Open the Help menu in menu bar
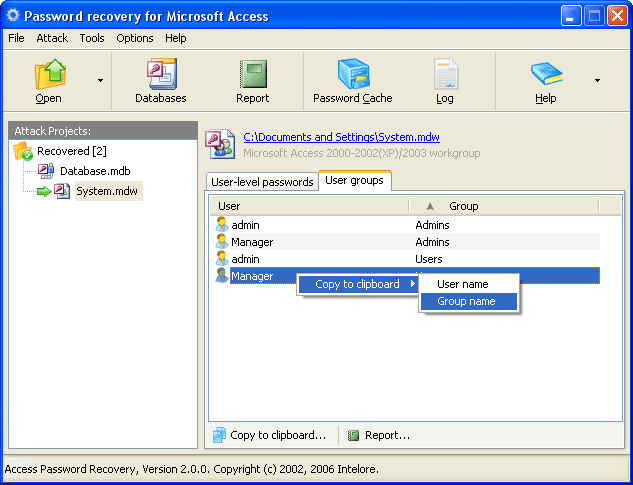Image resolution: width=633 pixels, height=485 pixels. [176, 38]
